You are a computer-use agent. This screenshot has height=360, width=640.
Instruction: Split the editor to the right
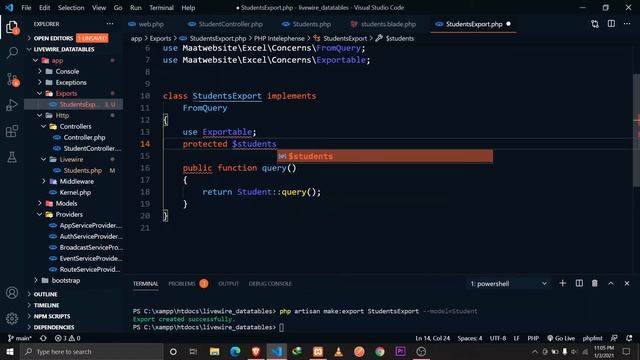(611, 24)
